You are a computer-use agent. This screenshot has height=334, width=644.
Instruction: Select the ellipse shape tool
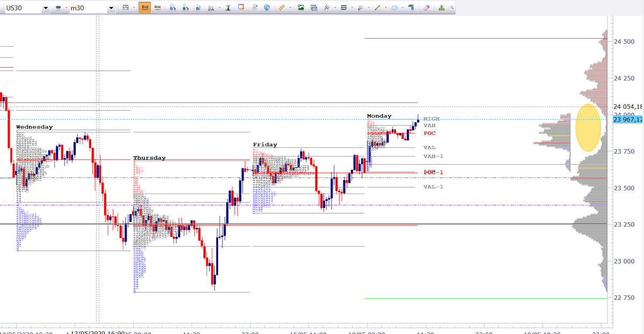click(394, 8)
